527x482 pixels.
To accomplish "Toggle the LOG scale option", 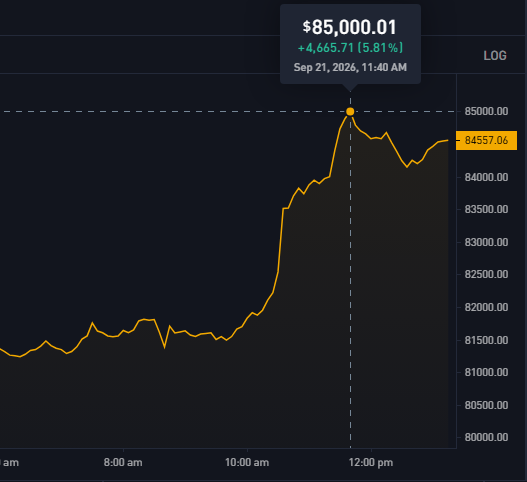I will coord(495,55).
